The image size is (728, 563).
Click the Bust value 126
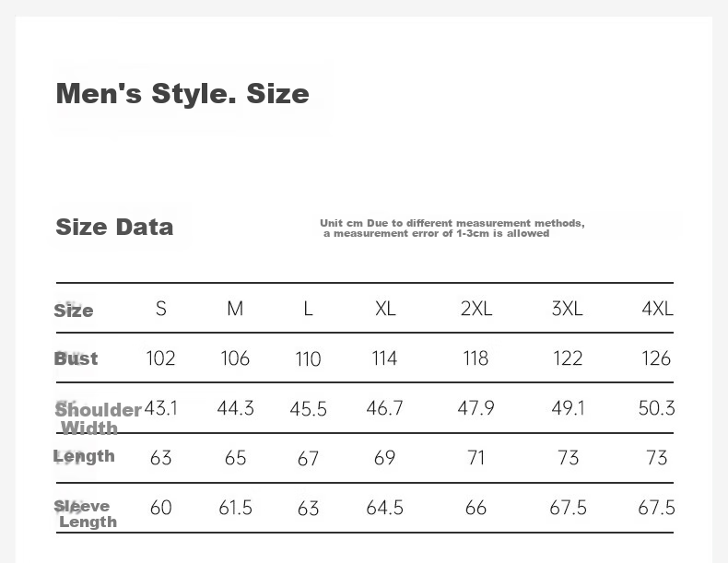pos(656,358)
